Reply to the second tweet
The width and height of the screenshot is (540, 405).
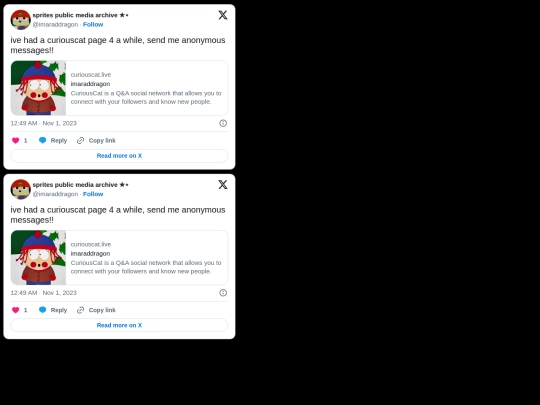(53, 310)
